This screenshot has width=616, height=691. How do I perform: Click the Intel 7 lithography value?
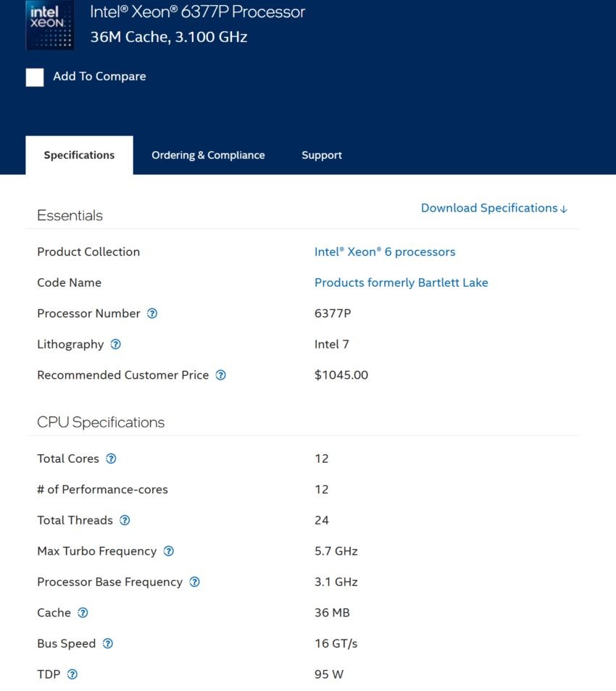332,344
